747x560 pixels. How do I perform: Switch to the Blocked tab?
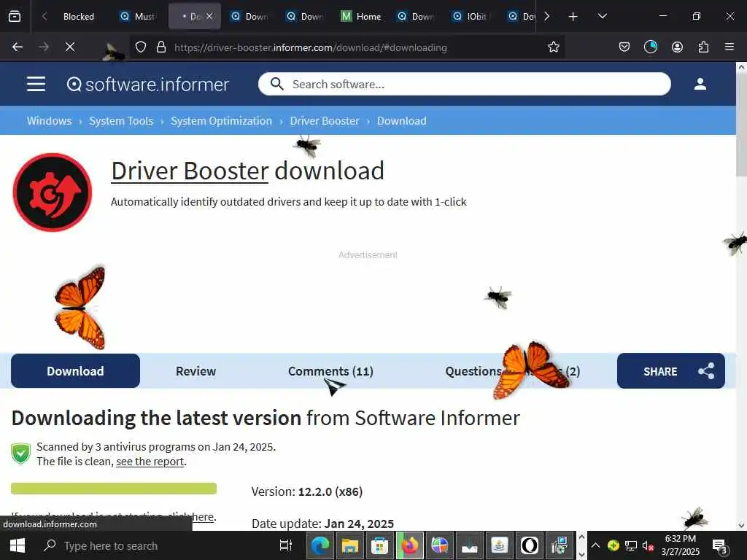coord(79,16)
